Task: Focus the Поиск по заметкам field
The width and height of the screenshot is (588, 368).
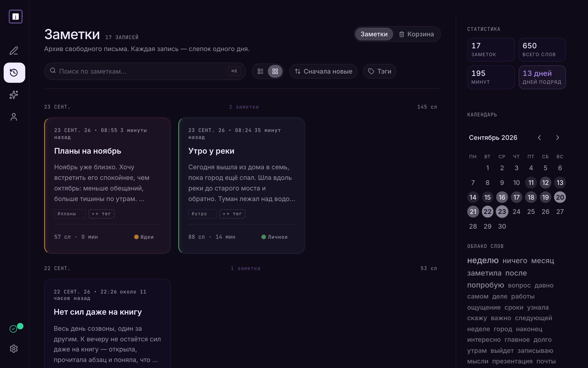Action: click(x=145, y=71)
